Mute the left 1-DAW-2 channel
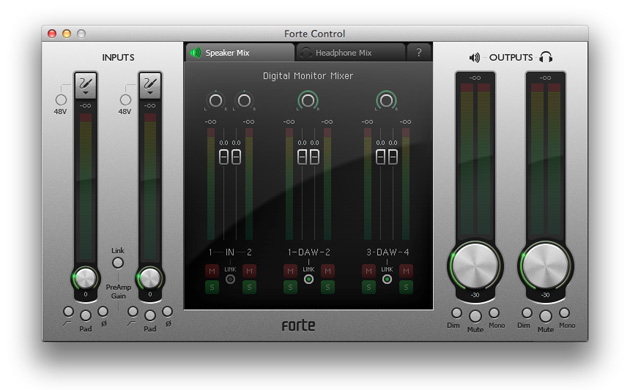 point(290,271)
